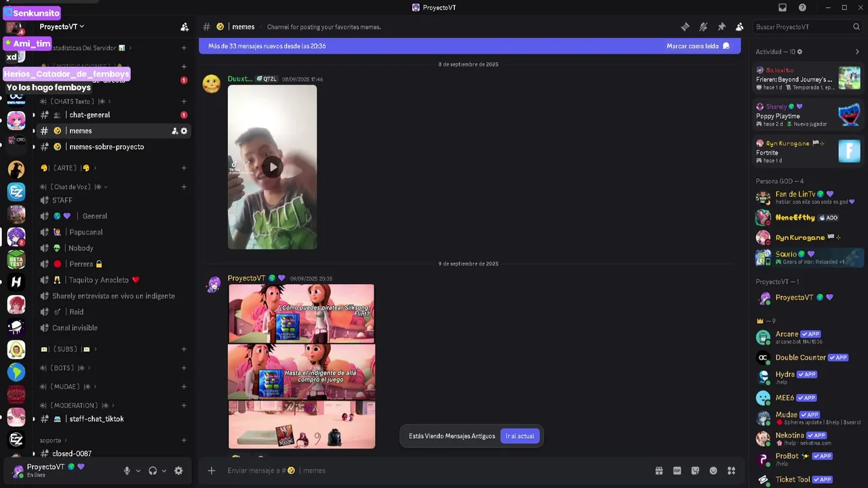Open microphone input options arrow
The image size is (868, 488).
pyautogui.click(x=138, y=471)
